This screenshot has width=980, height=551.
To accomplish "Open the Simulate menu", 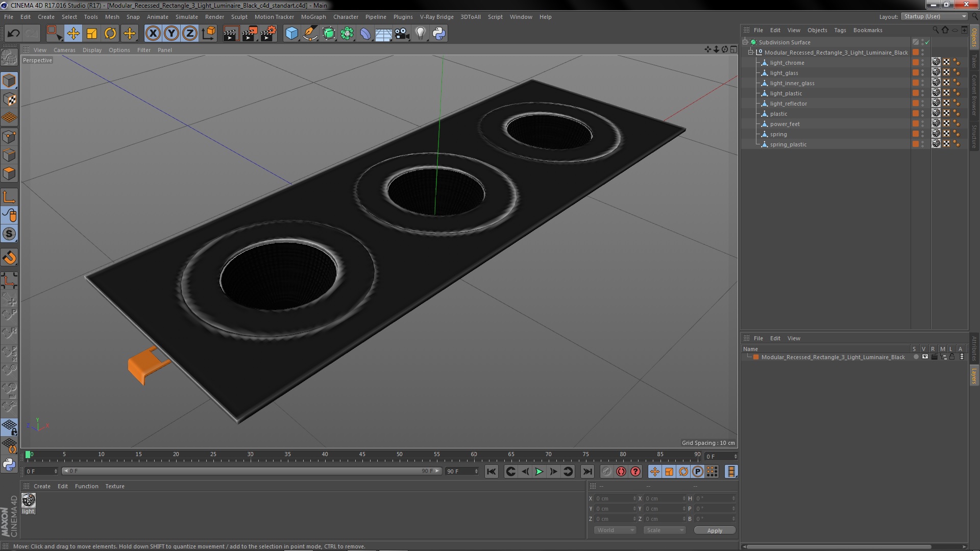I will (186, 17).
